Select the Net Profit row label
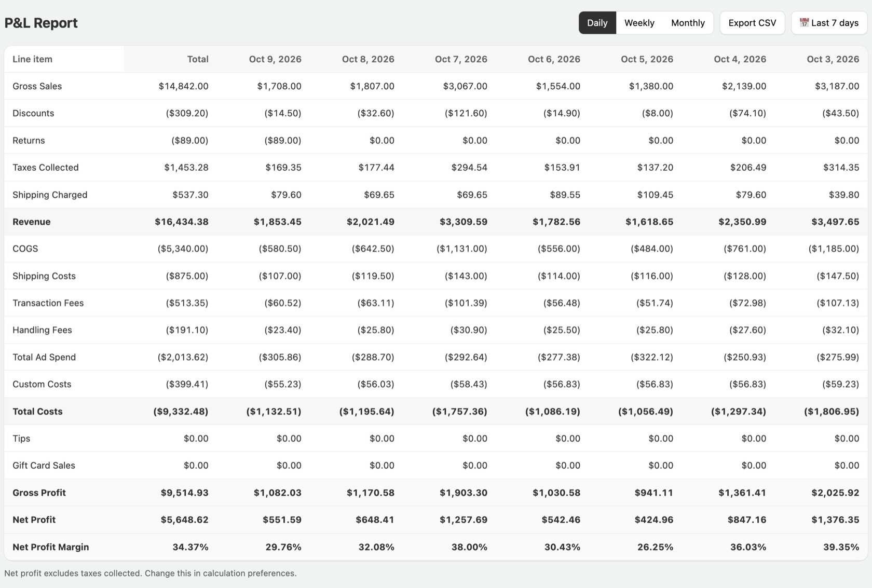This screenshot has height=588, width=872. tap(34, 519)
